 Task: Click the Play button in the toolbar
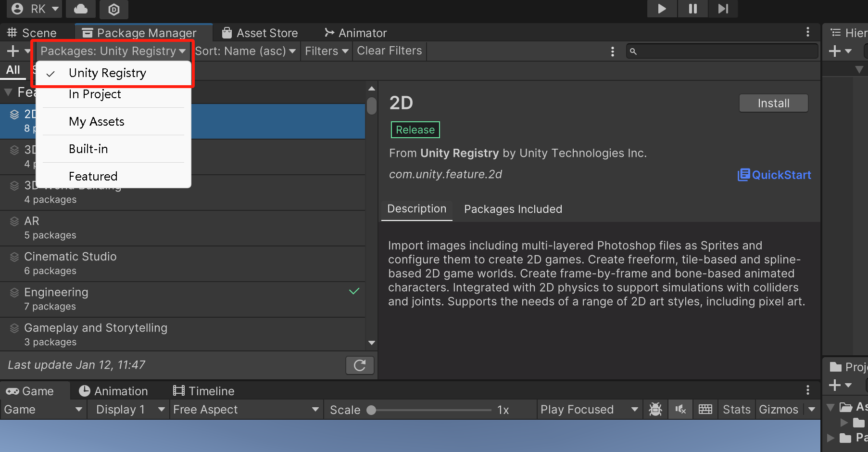click(x=662, y=9)
